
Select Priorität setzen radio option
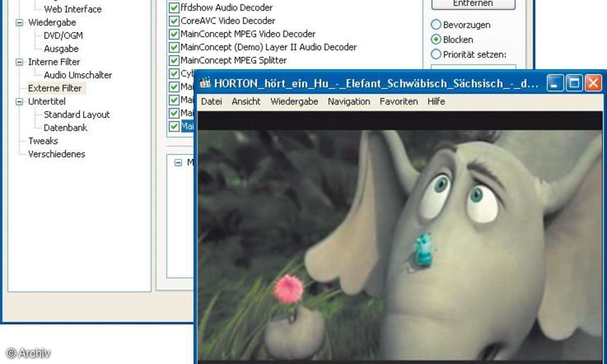pyautogui.click(x=436, y=54)
